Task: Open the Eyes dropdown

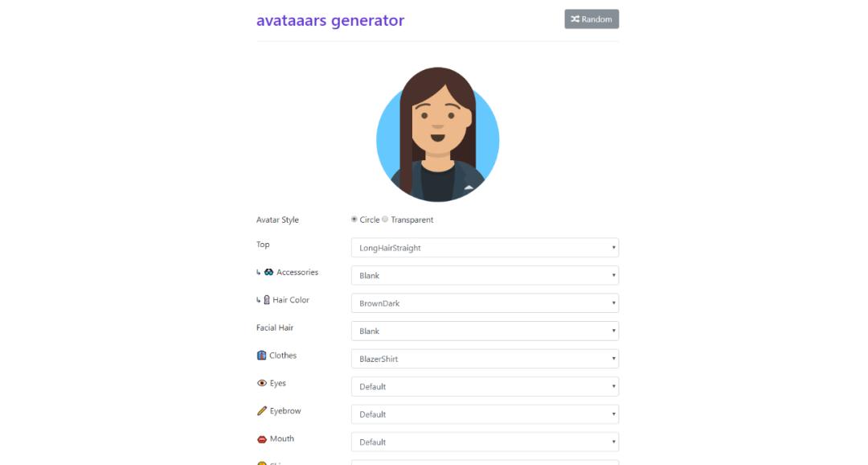Action: [x=485, y=387]
